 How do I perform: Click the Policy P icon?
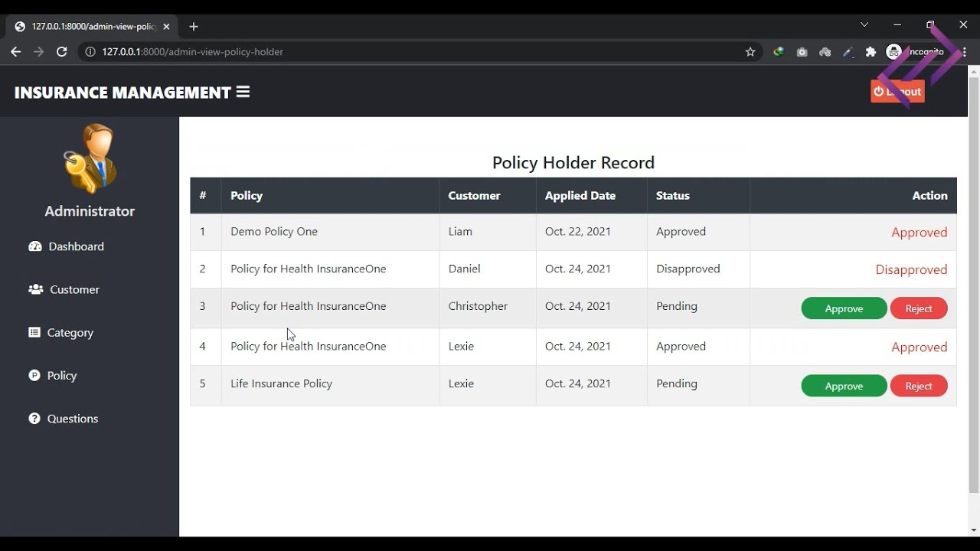[34, 375]
